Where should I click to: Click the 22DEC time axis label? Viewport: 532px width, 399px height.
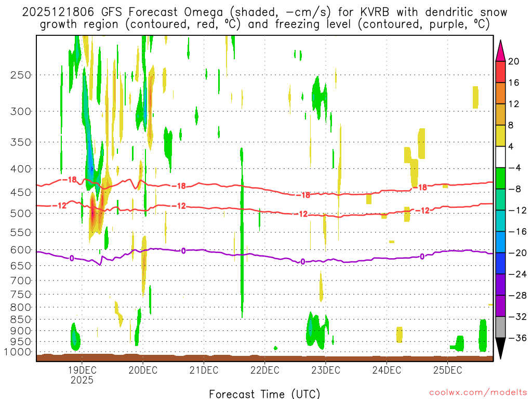pyautogui.click(x=264, y=370)
